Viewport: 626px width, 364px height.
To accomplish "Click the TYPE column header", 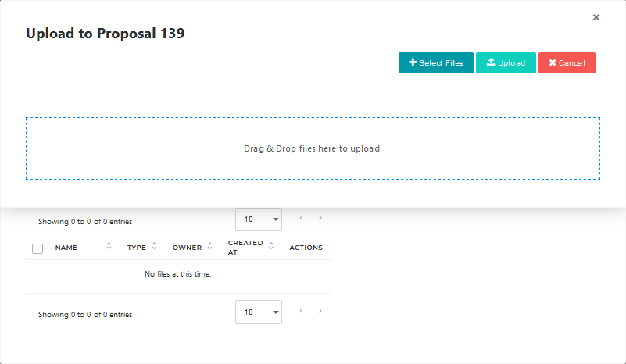I will 137,248.
